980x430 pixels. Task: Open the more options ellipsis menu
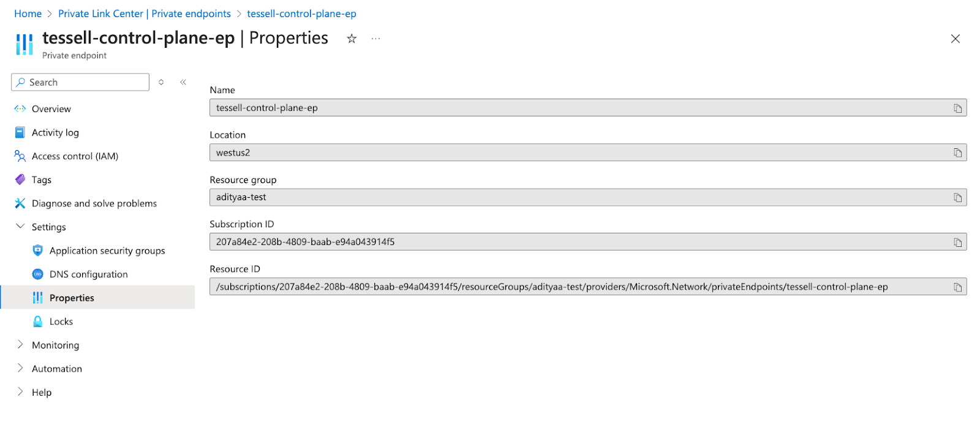pyautogui.click(x=375, y=39)
